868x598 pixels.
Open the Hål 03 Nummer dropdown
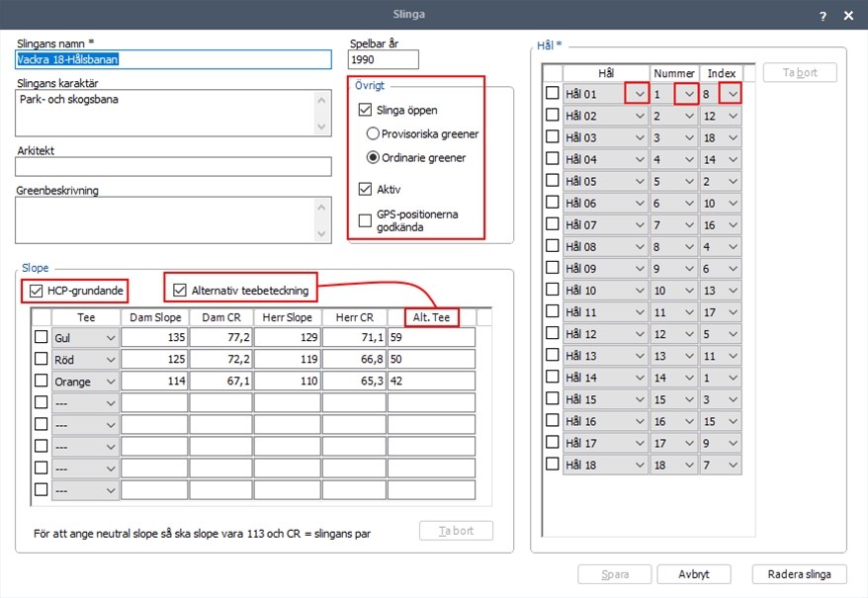[689, 137]
